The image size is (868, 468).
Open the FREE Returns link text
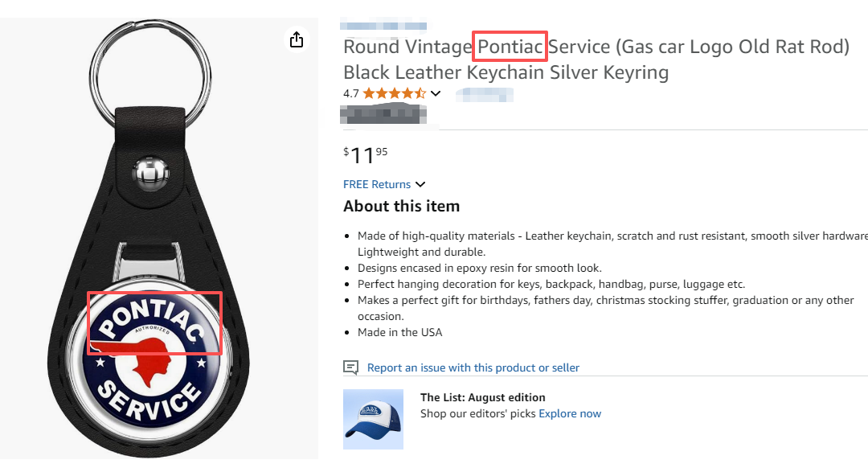click(377, 185)
